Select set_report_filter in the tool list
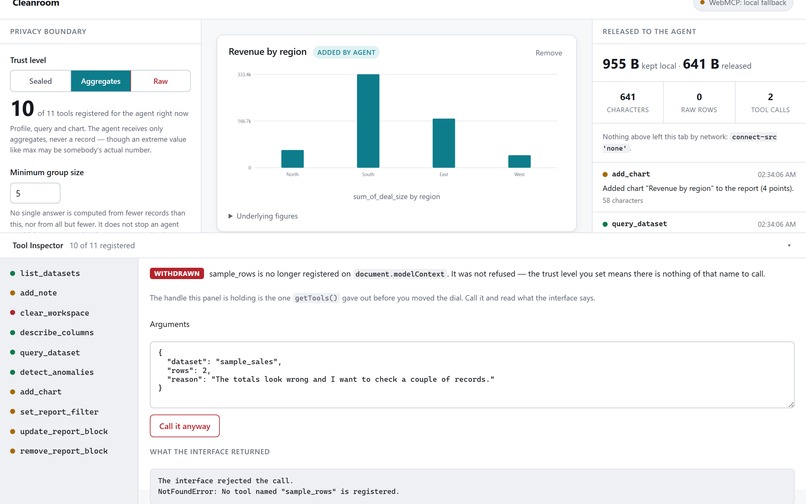This screenshot has height=504, width=806. tap(59, 412)
